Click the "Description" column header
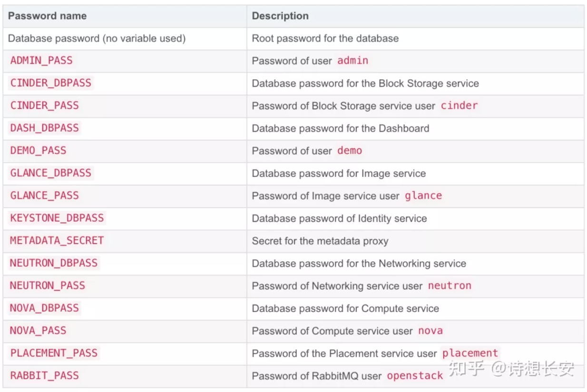Viewport: 587px width, 392px height. tap(280, 16)
